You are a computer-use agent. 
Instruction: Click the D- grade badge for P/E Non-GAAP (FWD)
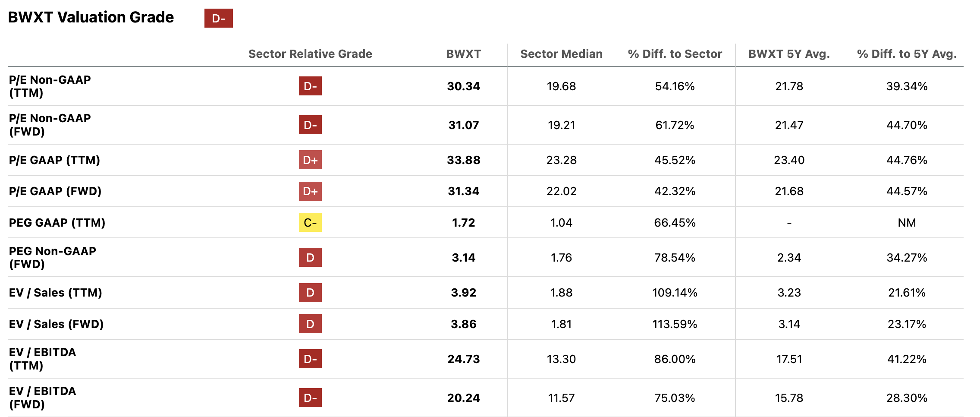(310, 125)
